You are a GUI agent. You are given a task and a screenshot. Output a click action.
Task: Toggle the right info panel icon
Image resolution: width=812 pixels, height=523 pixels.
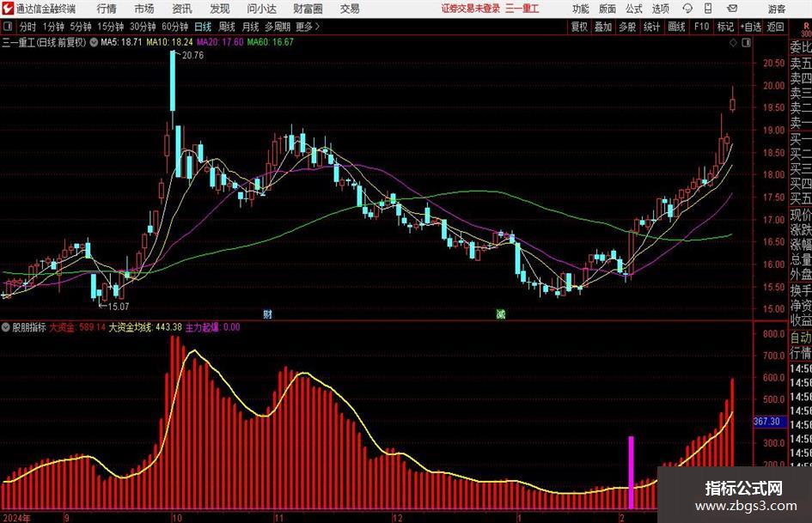(746, 43)
